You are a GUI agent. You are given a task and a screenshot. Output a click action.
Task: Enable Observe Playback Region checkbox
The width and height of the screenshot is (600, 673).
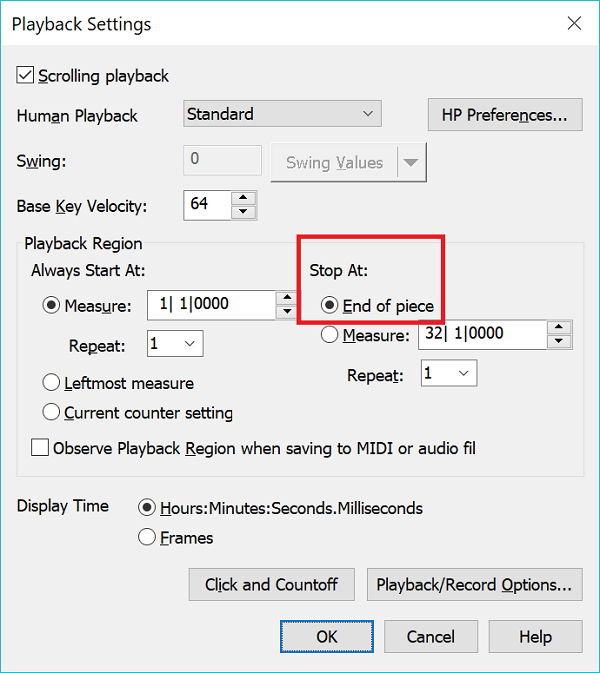tap(40, 449)
